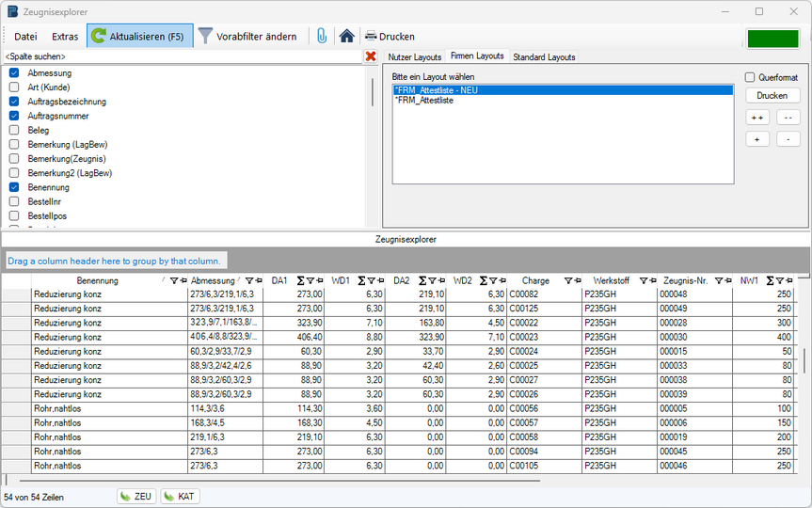Toggle the Querformat checkbox
Image resolution: width=812 pixels, height=508 pixels.
pyautogui.click(x=750, y=78)
